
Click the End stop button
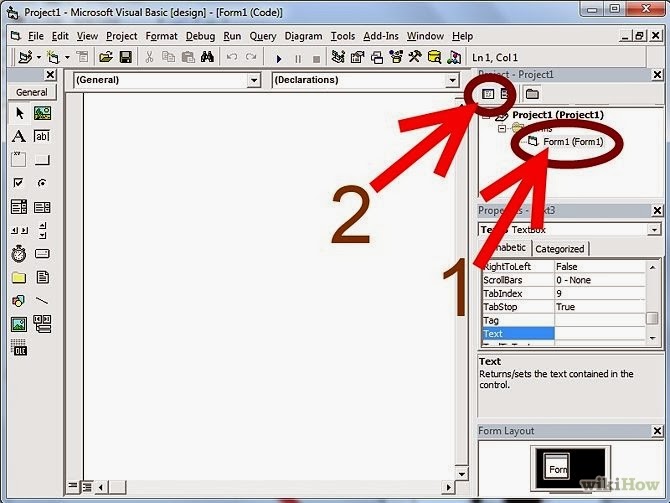tap(316, 58)
